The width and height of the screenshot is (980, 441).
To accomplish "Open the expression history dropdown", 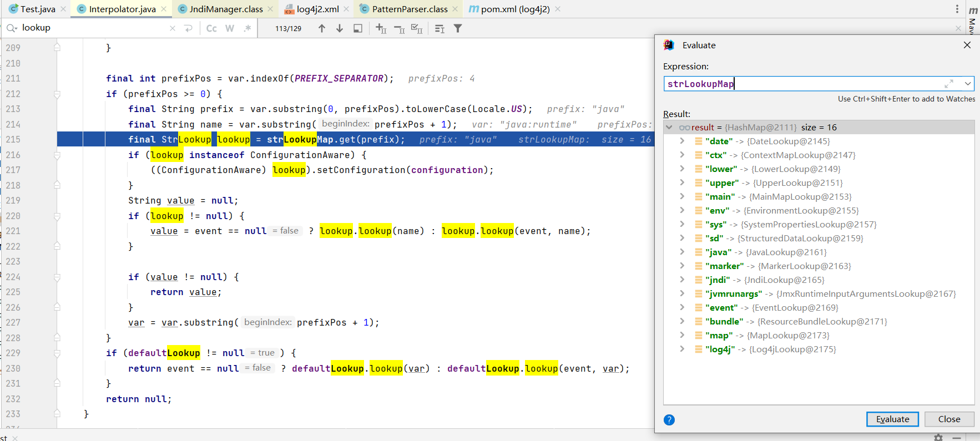I will (x=968, y=84).
